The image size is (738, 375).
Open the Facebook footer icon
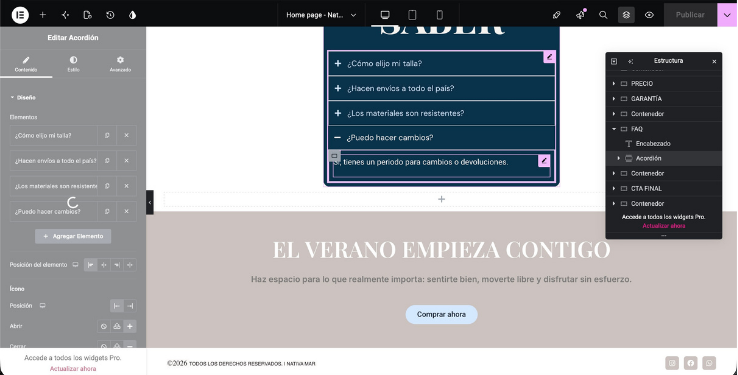(x=690, y=363)
